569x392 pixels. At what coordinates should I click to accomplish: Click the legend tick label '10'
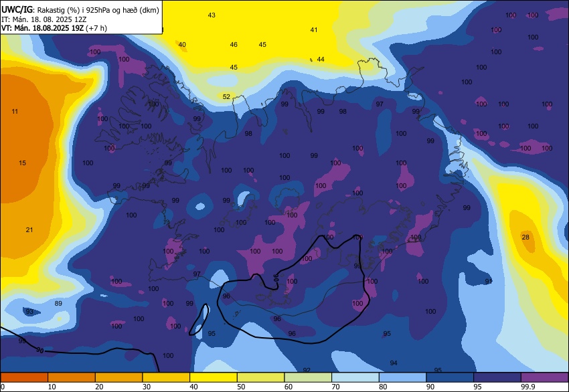click(x=52, y=387)
